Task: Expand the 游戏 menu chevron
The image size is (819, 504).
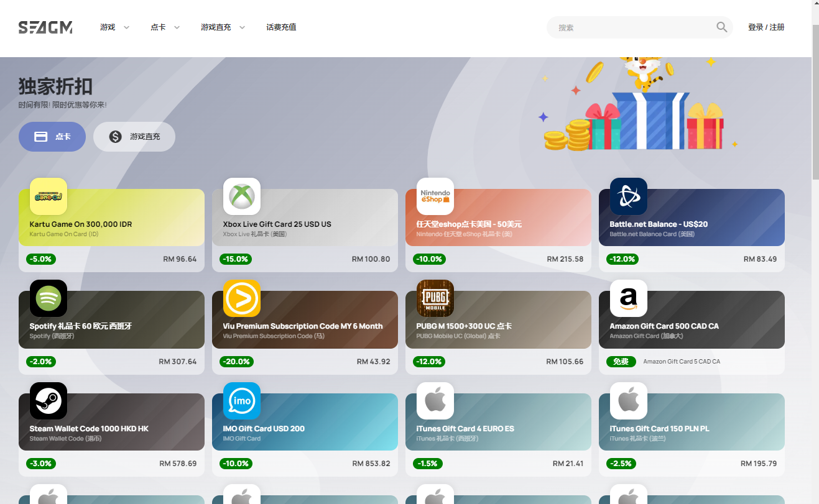Action: (x=126, y=27)
